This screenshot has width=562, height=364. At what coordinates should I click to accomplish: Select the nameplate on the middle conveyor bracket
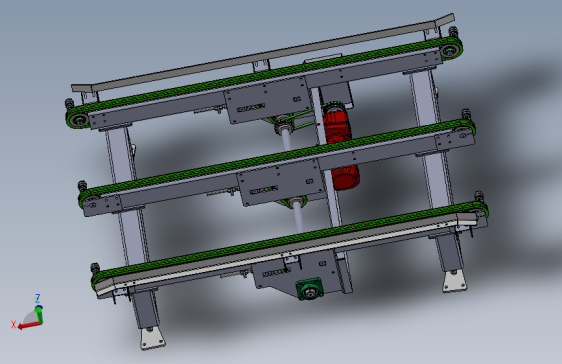click(264, 190)
